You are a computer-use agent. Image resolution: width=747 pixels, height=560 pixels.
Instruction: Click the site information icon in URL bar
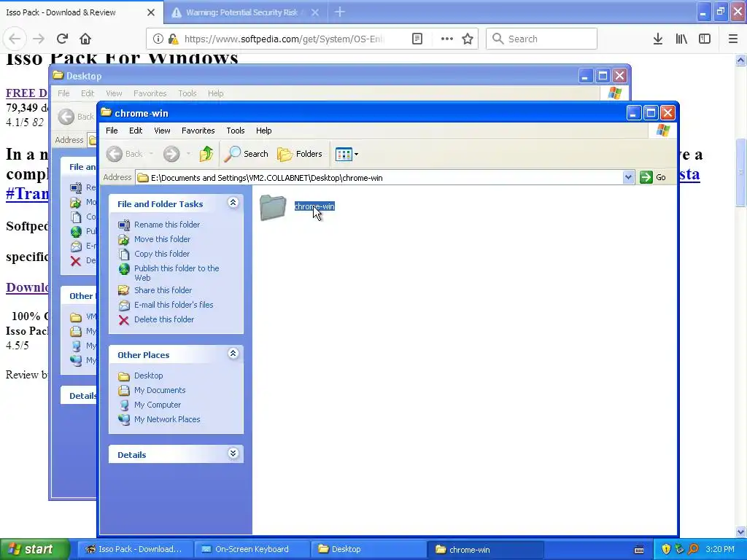click(x=158, y=39)
